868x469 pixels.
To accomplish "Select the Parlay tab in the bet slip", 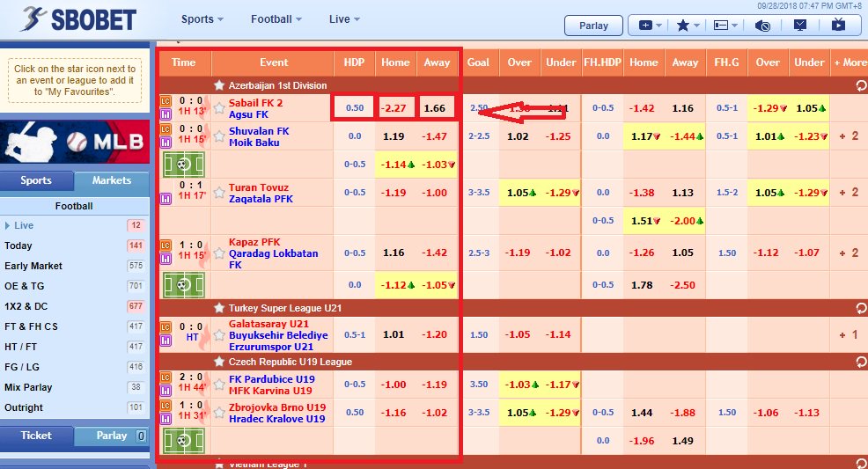I will click(112, 436).
